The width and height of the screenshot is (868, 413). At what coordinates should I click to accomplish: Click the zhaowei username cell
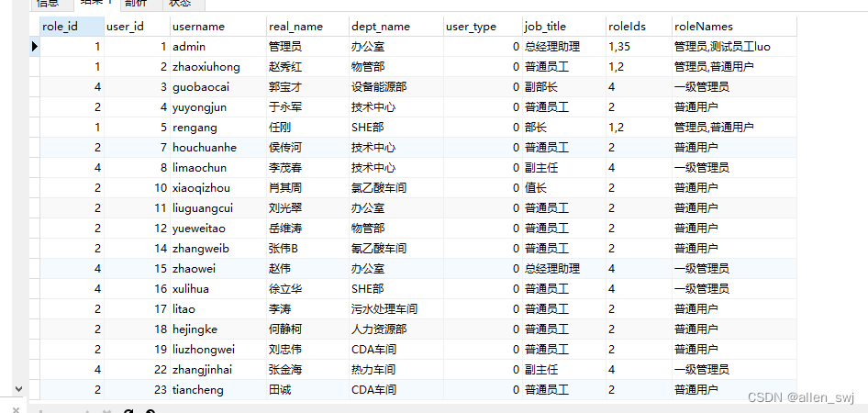pyautogui.click(x=218, y=269)
